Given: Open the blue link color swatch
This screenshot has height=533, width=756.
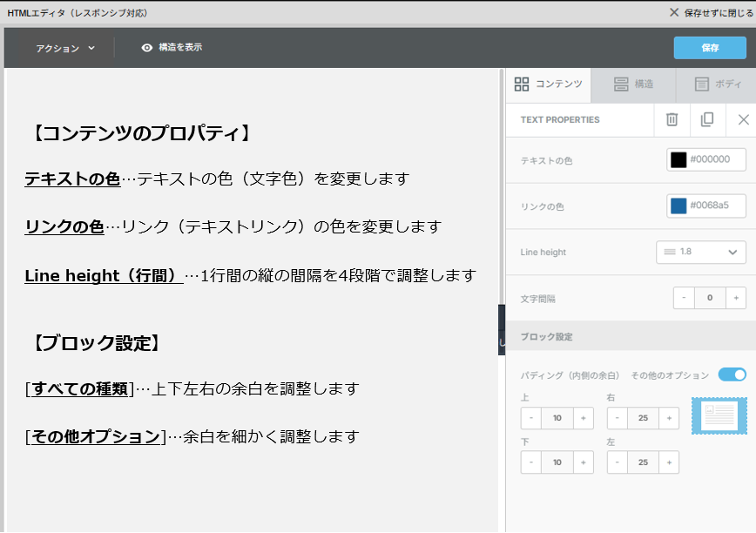Looking at the screenshot, I should (678, 206).
